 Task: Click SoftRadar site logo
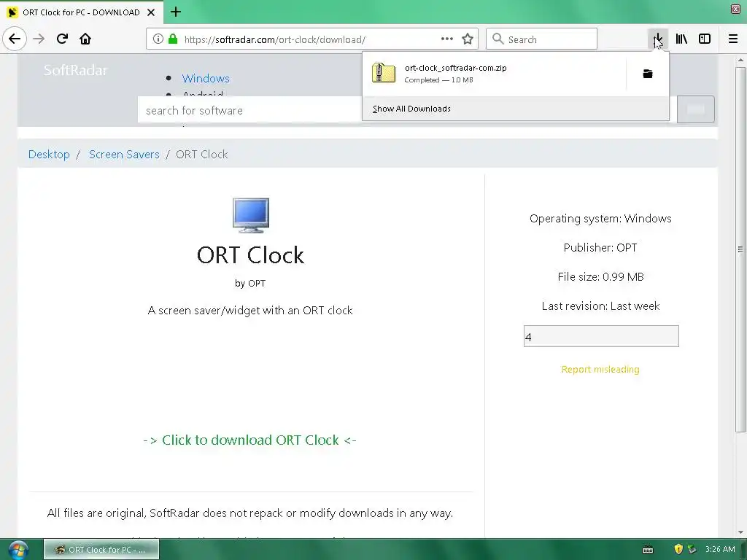point(75,71)
